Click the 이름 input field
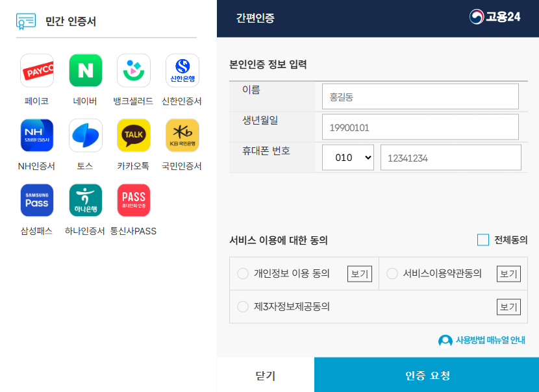This screenshot has width=539, height=392. click(420, 97)
